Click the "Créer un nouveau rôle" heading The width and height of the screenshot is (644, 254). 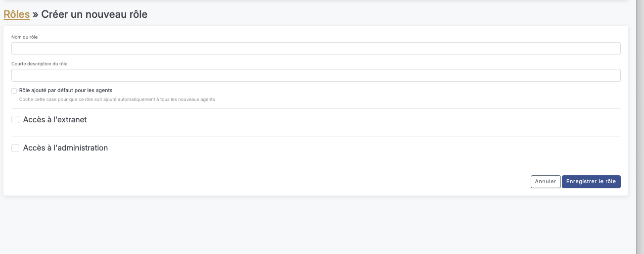pyautogui.click(x=94, y=14)
